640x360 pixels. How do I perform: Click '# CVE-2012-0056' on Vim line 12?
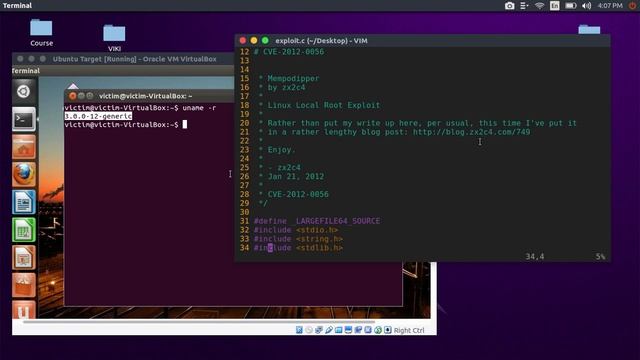coord(289,52)
